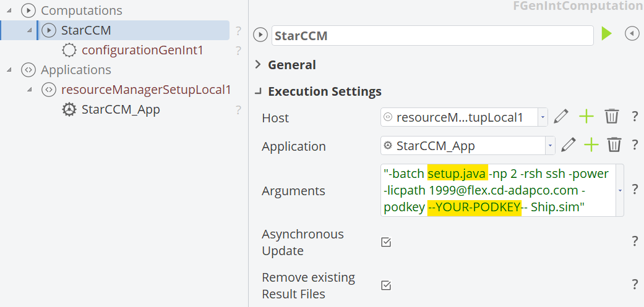Image resolution: width=644 pixels, height=307 pixels.
Task: Select resourceManagerSetupLocal1 in the tree
Action: click(146, 90)
